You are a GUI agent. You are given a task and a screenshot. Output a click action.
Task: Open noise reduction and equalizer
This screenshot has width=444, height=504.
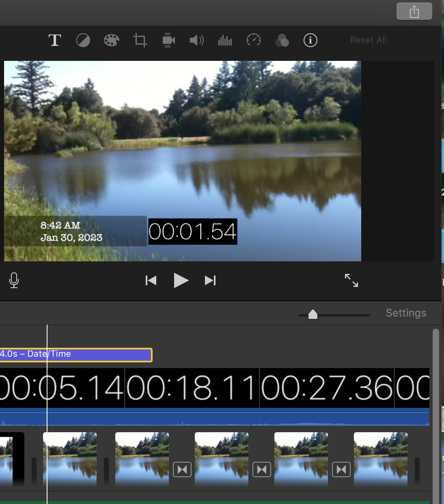click(x=225, y=40)
